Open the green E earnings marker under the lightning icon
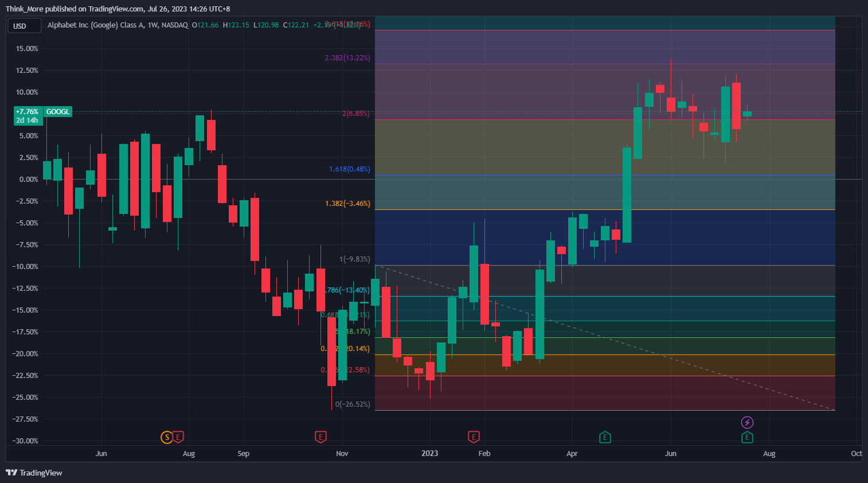 tap(747, 438)
